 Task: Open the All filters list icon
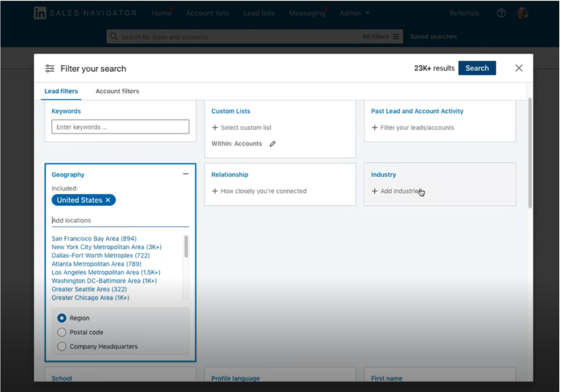coord(396,37)
